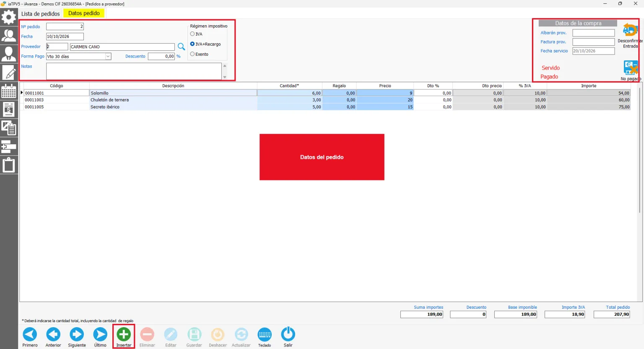The image size is (644, 349).
Task: Click the Desconfirmar Entrada icon
Action: tap(630, 30)
